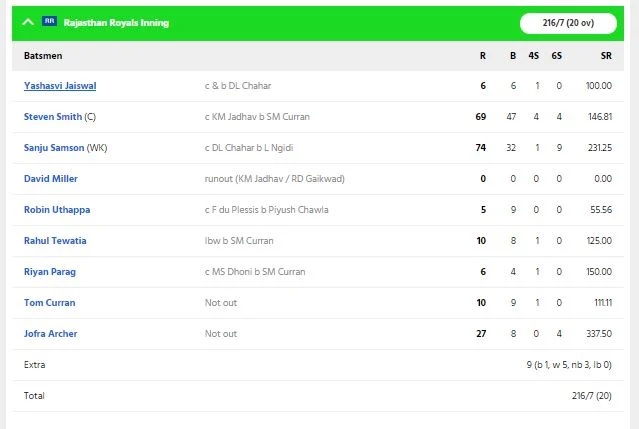Click the 4S column header
The image size is (639, 429).
click(533, 56)
